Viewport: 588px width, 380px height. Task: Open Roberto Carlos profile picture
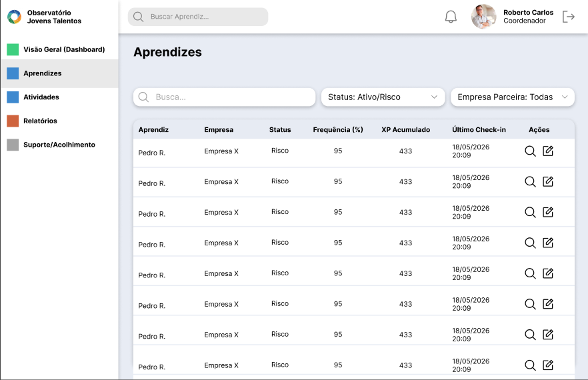(x=484, y=17)
